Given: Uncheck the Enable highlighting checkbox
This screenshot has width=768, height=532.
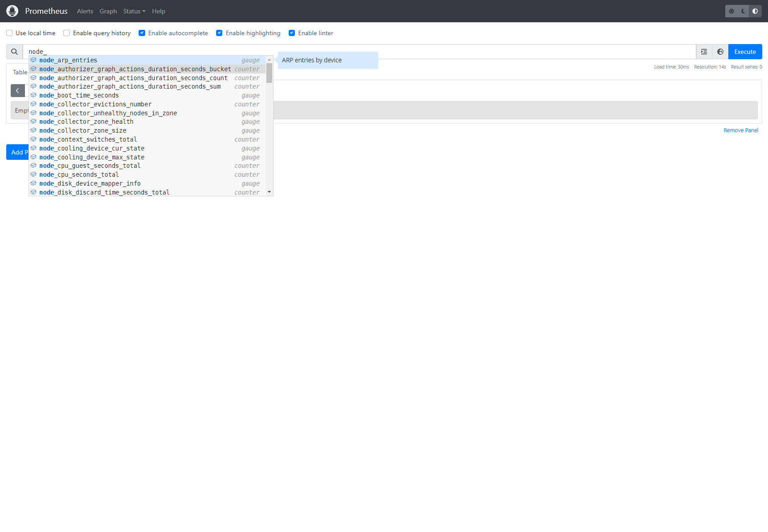Looking at the screenshot, I should tap(219, 33).
